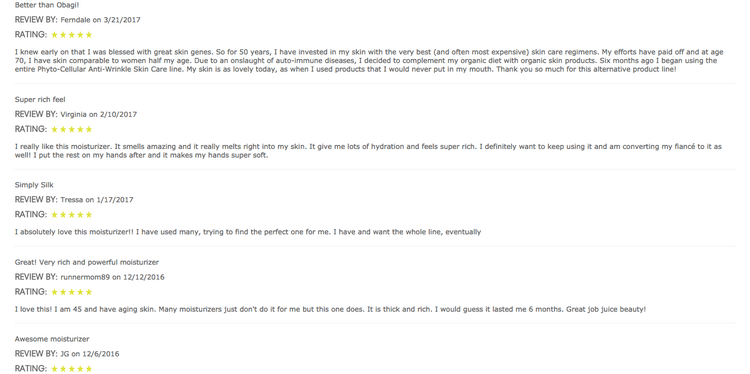Select middle star in JG's rating row
The image size is (750, 374).
click(72, 369)
